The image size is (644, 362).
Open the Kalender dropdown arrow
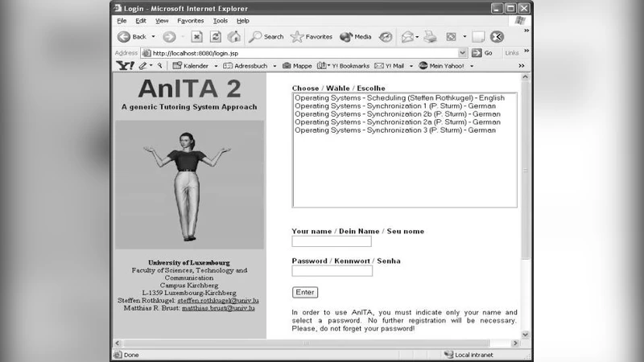pos(216,66)
